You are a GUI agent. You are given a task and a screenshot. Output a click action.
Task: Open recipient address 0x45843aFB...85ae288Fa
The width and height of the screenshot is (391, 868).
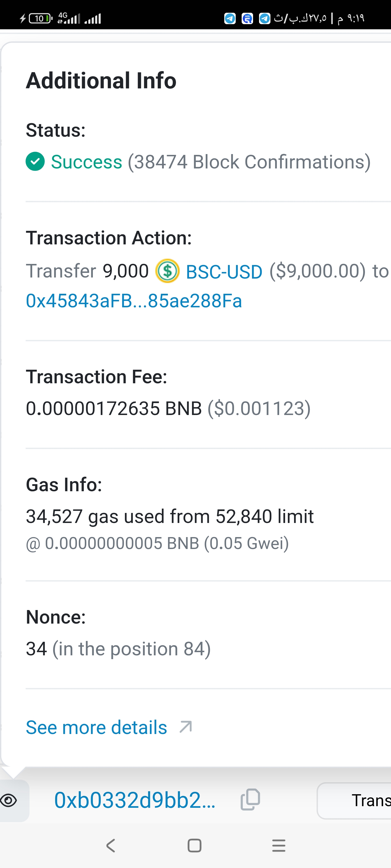[134, 301]
